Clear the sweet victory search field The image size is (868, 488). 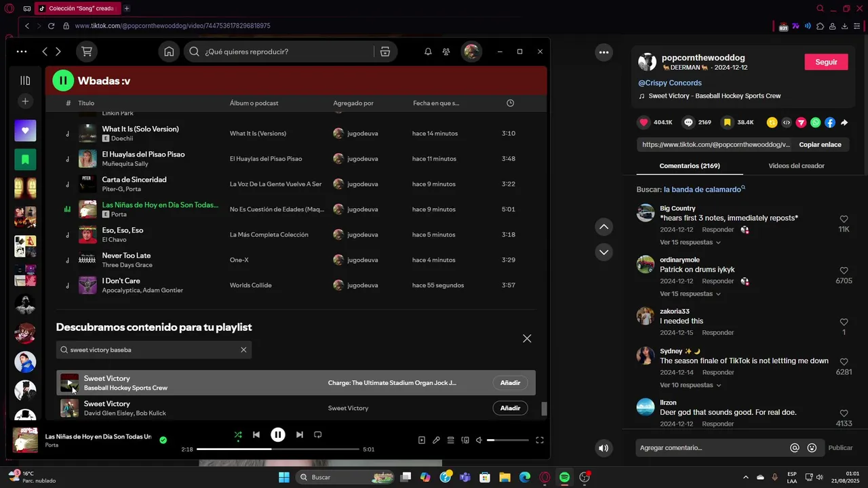point(243,350)
